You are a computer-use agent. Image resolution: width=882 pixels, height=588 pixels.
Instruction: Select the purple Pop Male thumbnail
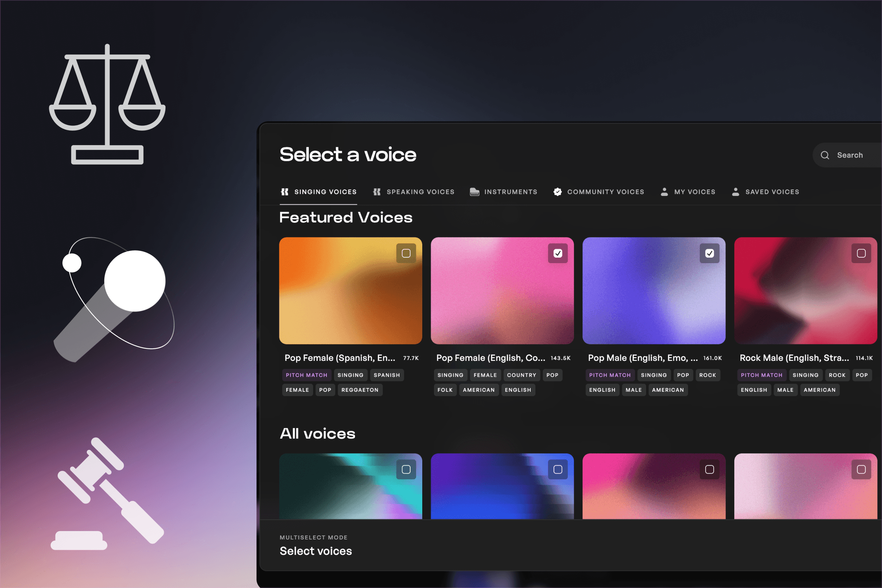click(654, 291)
